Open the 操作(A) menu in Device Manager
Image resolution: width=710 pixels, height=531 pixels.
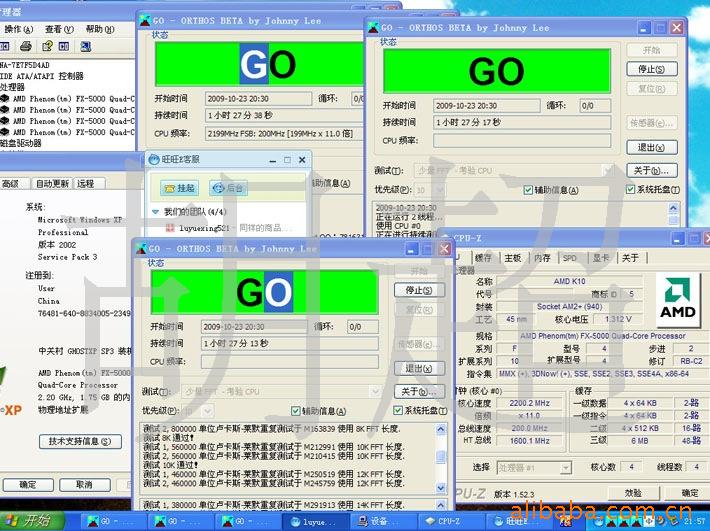pos(19,29)
